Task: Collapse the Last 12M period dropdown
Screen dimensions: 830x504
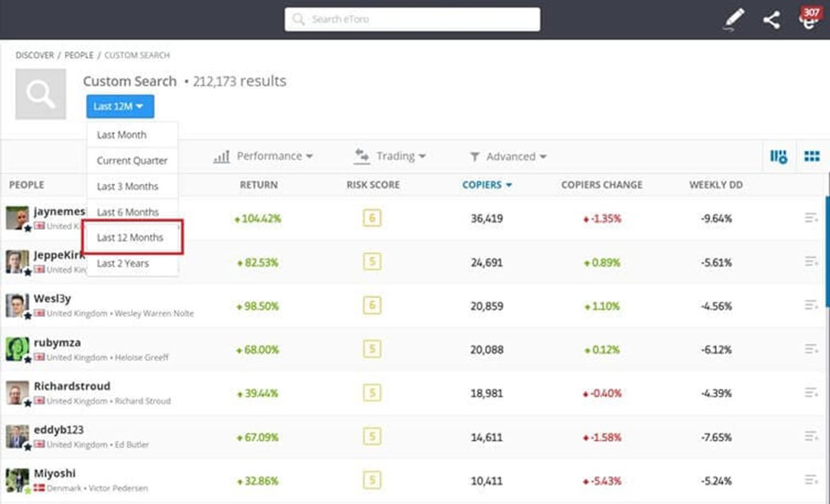Action: point(120,106)
